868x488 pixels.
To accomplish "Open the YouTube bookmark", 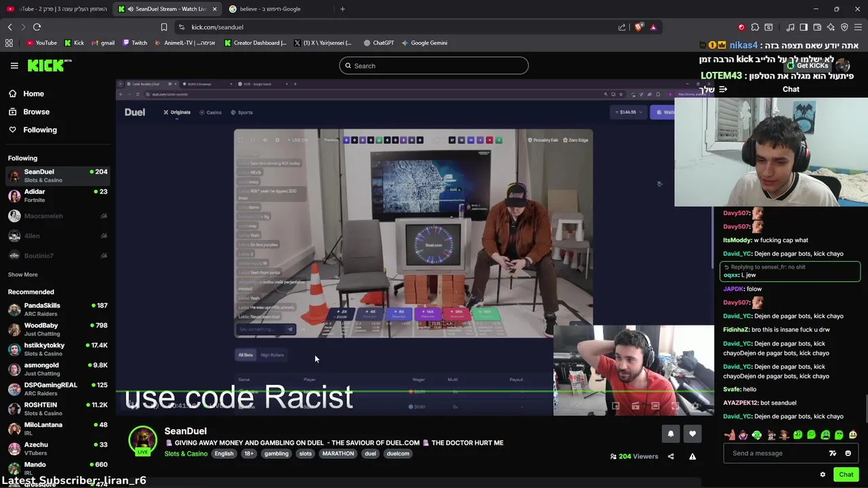I will click(x=41, y=43).
